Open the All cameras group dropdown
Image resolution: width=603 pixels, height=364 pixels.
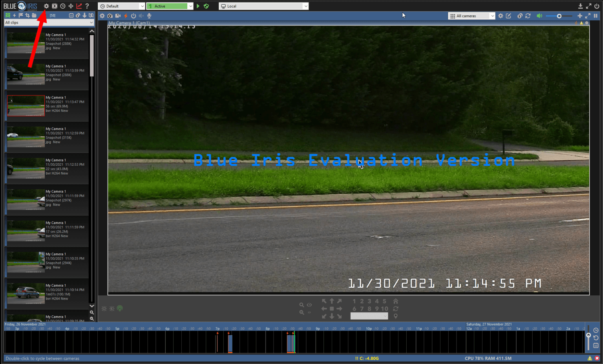[x=471, y=16]
